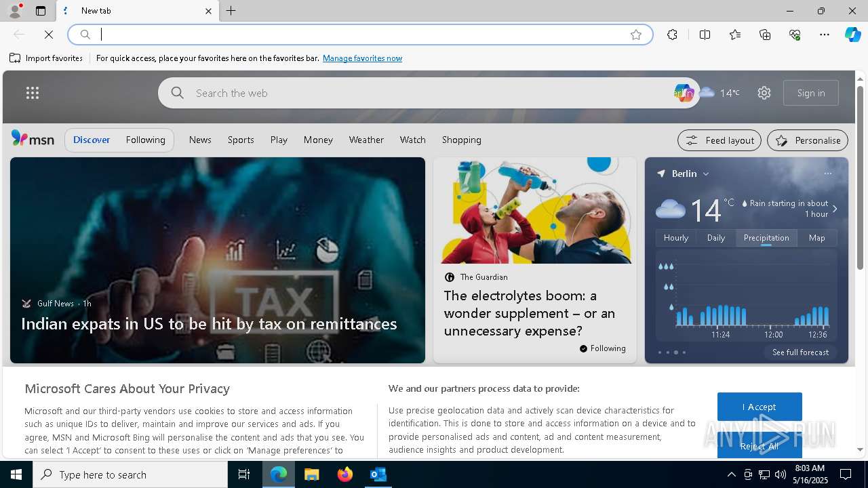Expand rain alert chevron arrow
This screenshot has width=868, height=488.
835,209
